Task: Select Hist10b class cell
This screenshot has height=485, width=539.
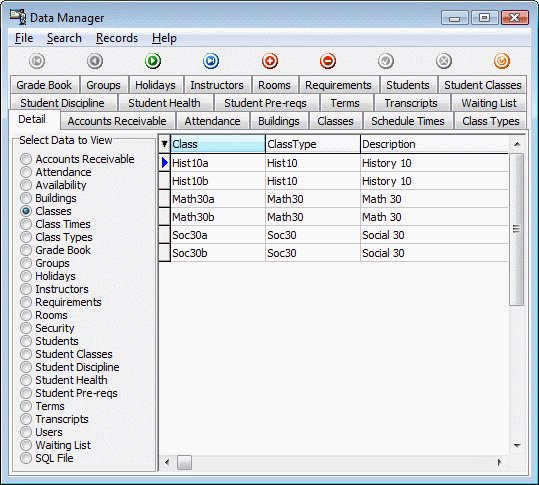Action: point(218,181)
